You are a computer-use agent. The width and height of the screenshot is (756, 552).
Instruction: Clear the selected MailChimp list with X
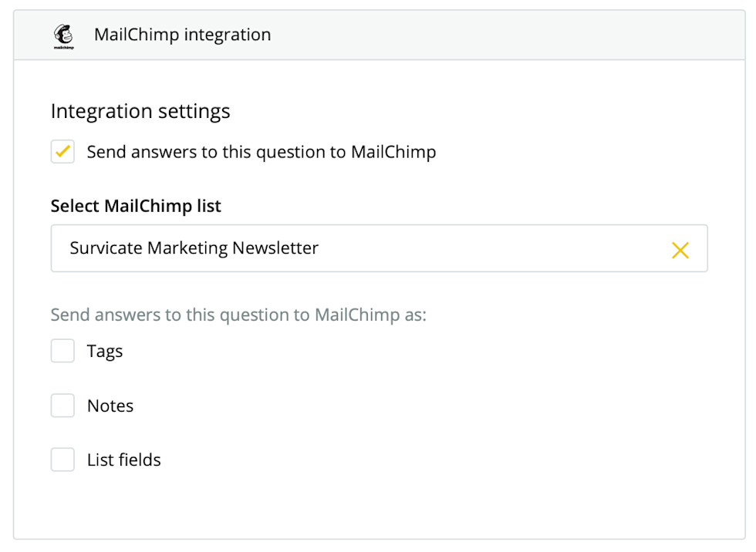tap(680, 249)
